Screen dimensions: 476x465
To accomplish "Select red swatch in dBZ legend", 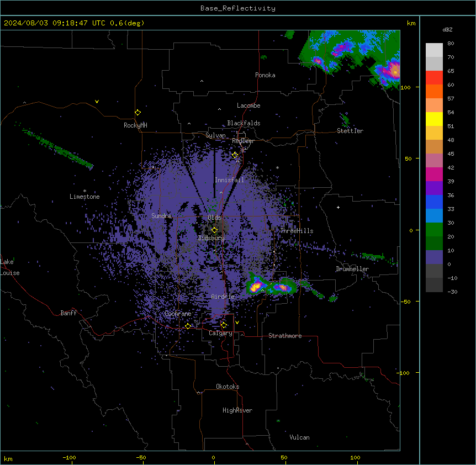I will pos(434,78).
